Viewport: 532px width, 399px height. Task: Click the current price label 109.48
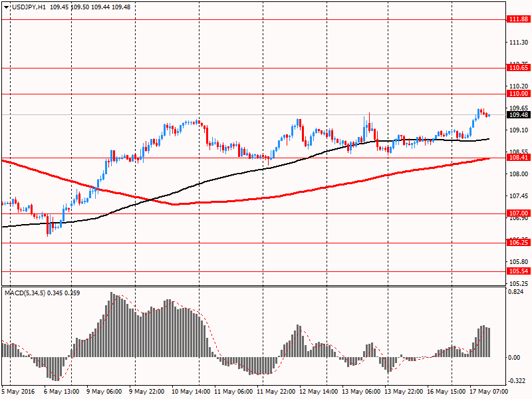pos(518,115)
